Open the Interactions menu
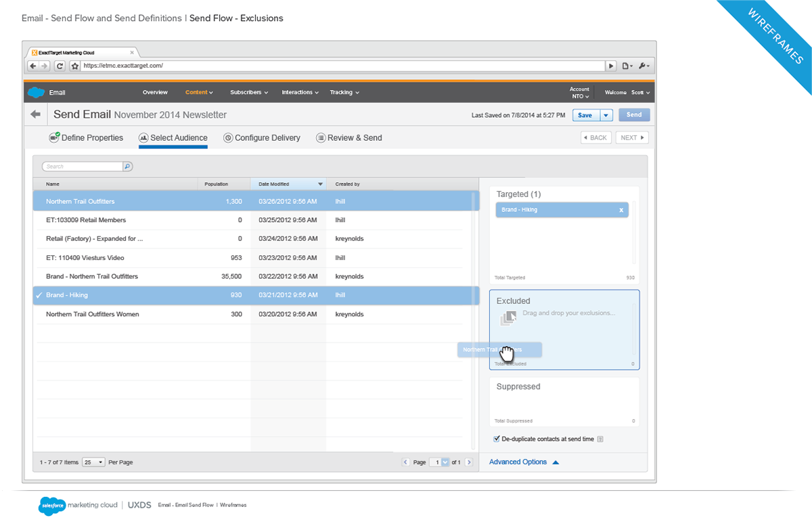 [x=300, y=92]
